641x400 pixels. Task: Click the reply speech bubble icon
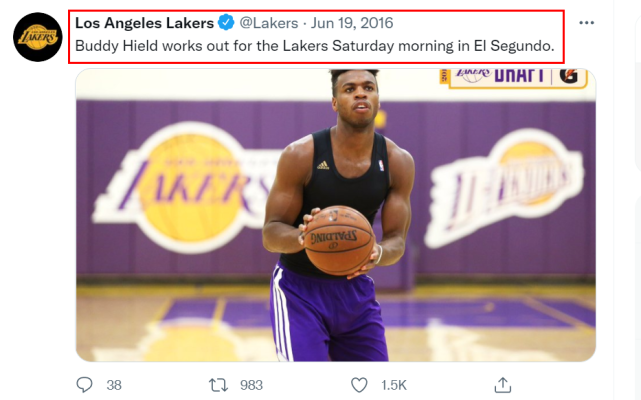[x=85, y=385]
